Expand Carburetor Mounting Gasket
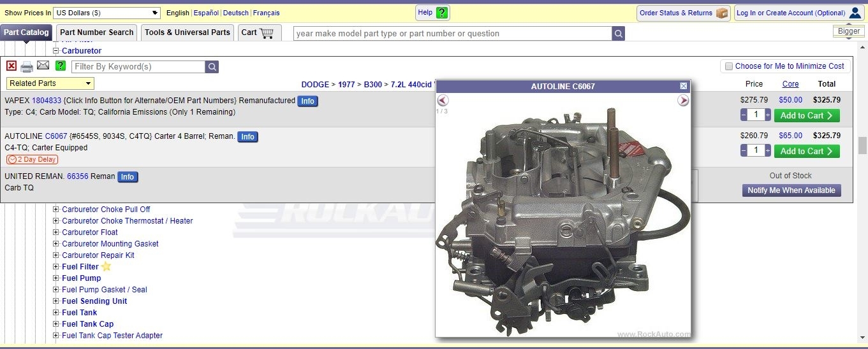Image resolution: width=868 pixels, height=349 pixels. tap(56, 244)
